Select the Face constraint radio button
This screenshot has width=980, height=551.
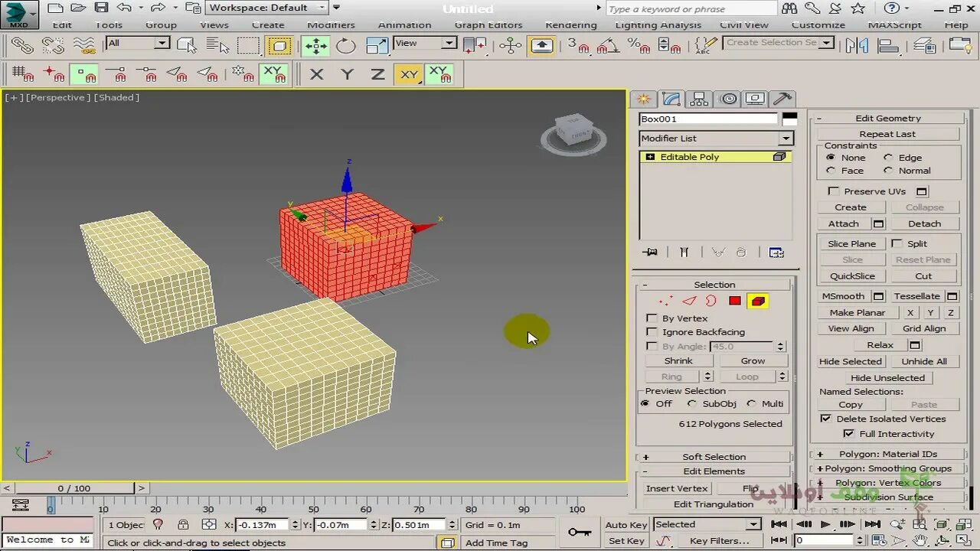pyautogui.click(x=831, y=171)
